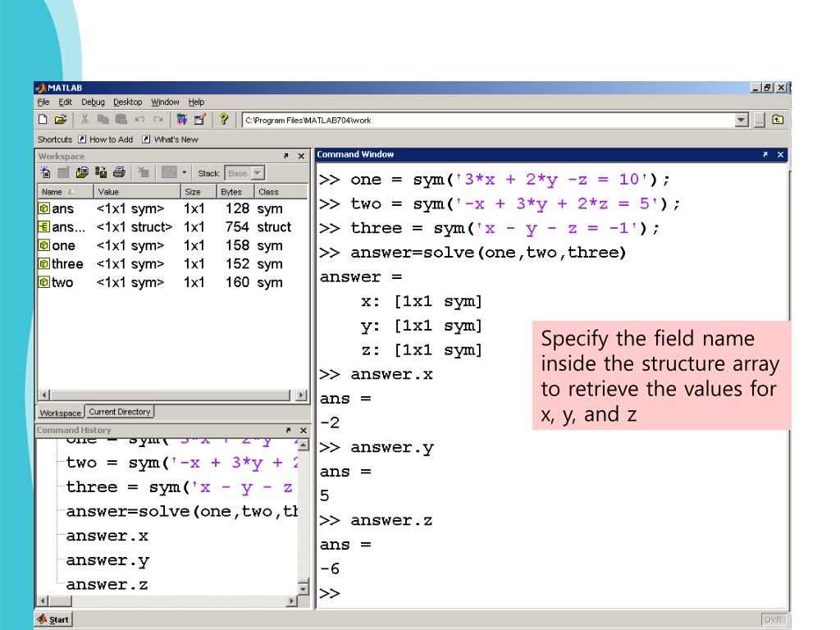This screenshot has height=630, width=840.
Task: Create a new M-file from toolbar
Action: point(43,120)
